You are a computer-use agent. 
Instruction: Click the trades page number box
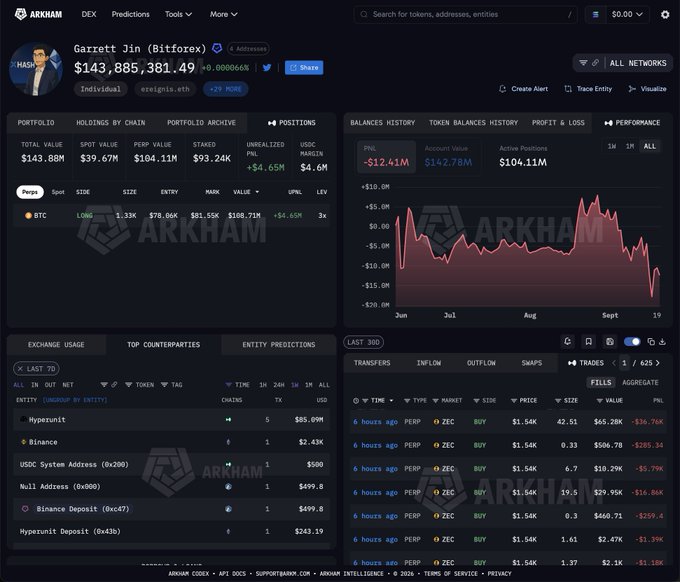pyautogui.click(x=624, y=363)
